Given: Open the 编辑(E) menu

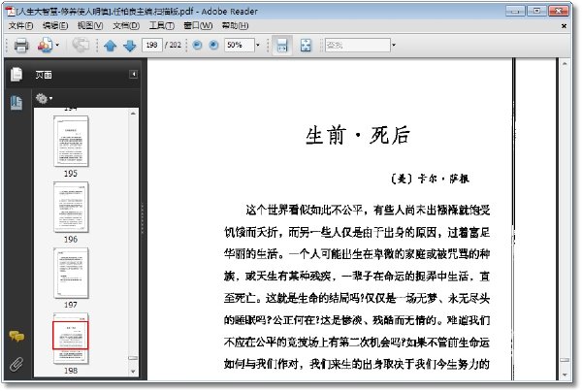Looking at the screenshot, I should pos(55,25).
